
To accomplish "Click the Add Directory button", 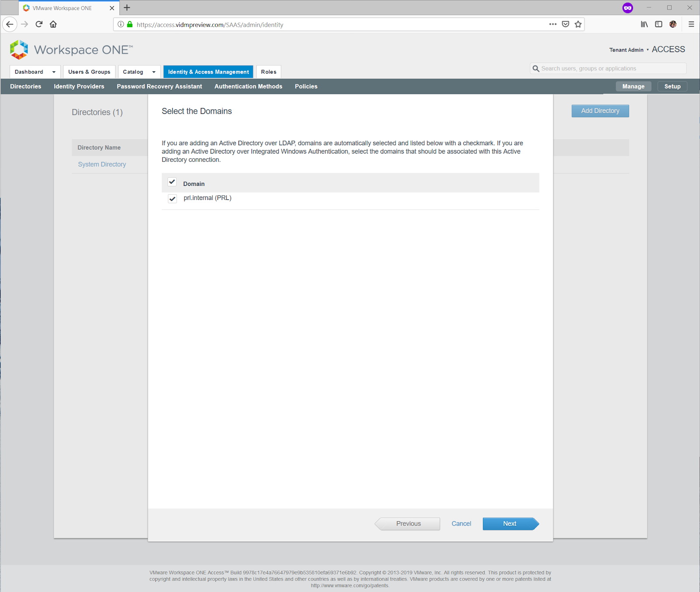I will (600, 111).
